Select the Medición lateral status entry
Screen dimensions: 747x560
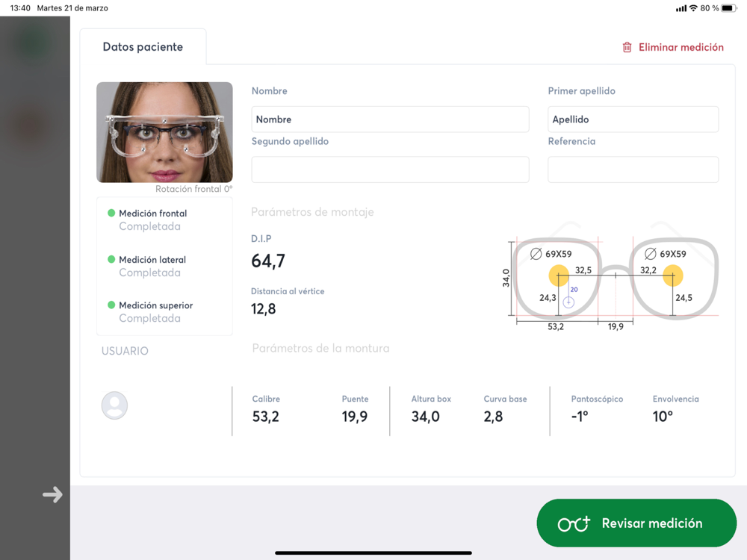(152, 266)
